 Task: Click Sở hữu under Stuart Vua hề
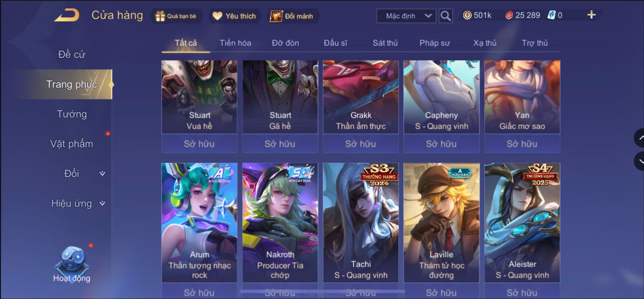[x=199, y=144]
